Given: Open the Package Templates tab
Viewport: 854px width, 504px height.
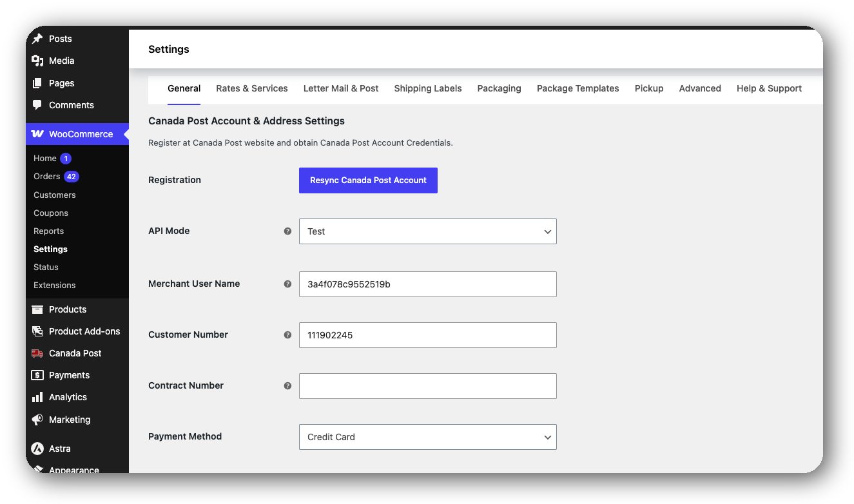Looking at the screenshot, I should (x=578, y=88).
